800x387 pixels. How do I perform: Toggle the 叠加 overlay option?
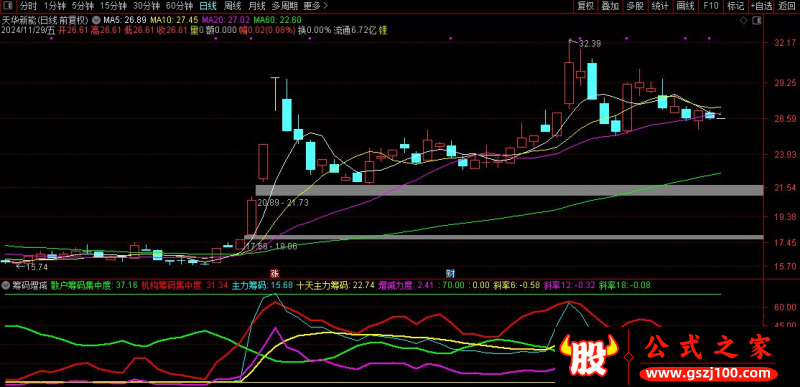tap(610, 6)
